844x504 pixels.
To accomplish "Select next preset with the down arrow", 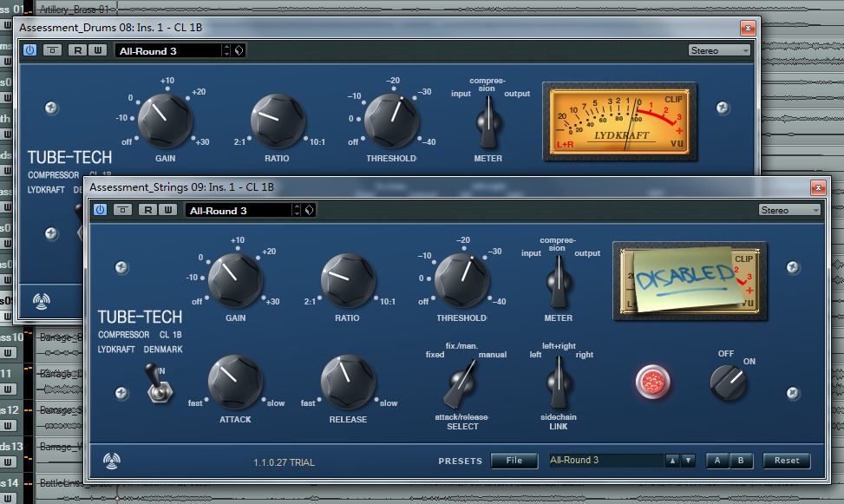I will tap(688, 461).
